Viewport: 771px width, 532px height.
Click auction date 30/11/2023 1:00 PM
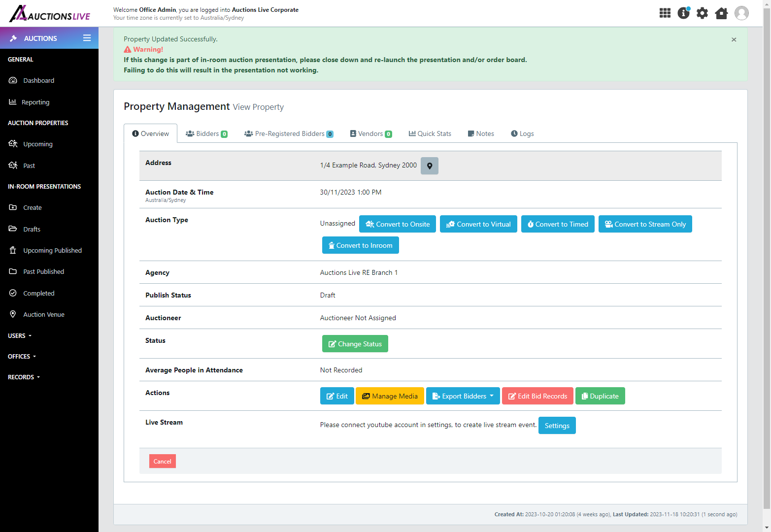(351, 192)
